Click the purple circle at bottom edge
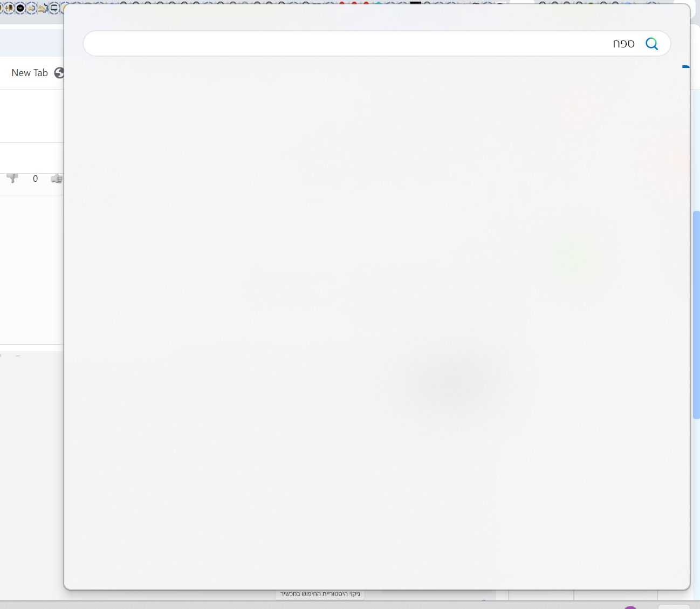 tap(630, 607)
